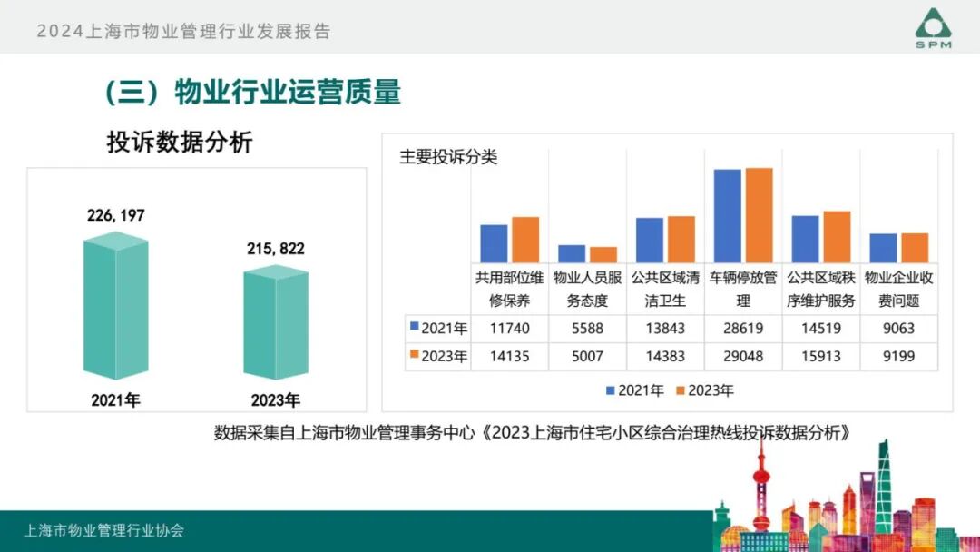Click the blue bar for 公共区域清洁卫生

pos(650,239)
